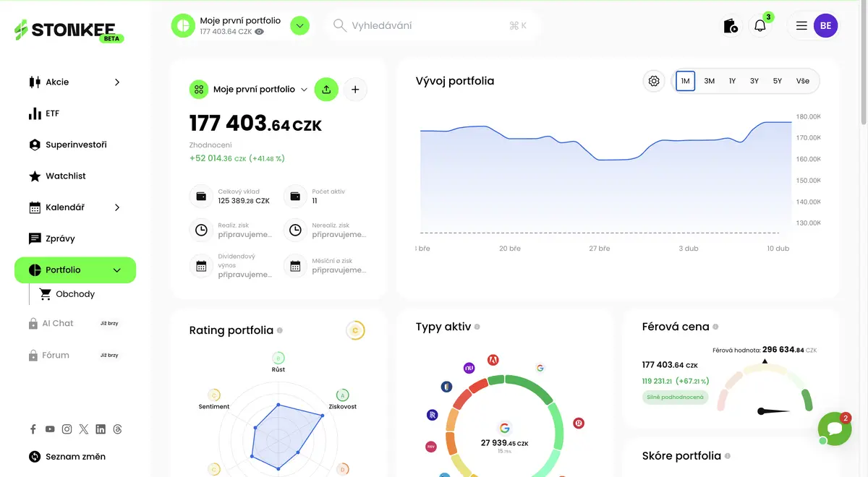The width and height of the screenshot is (868, 477).
Task: Open the notifications bell icon
Action: (x=759, y=26)
